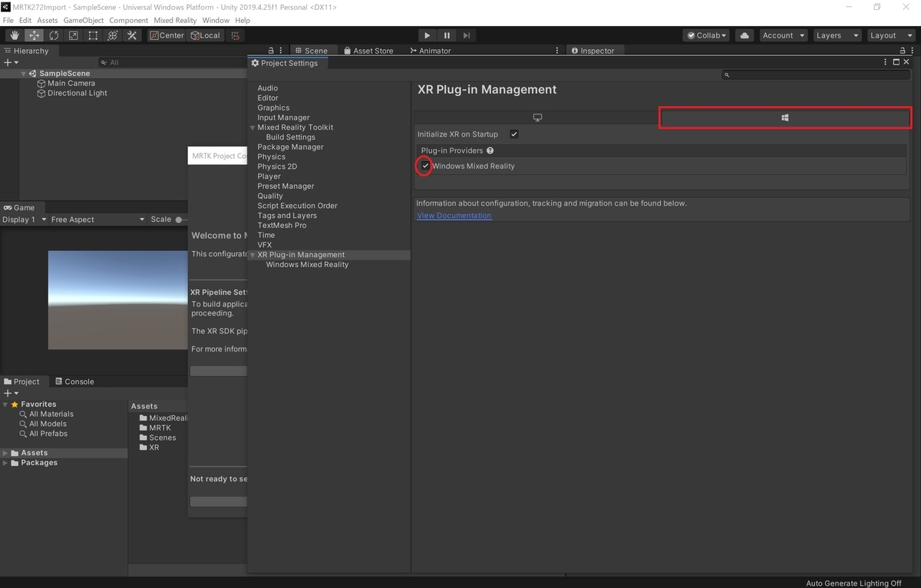Open Project Settings window options menu
This screenshot has width=921, height=588.
coord(885,62)
